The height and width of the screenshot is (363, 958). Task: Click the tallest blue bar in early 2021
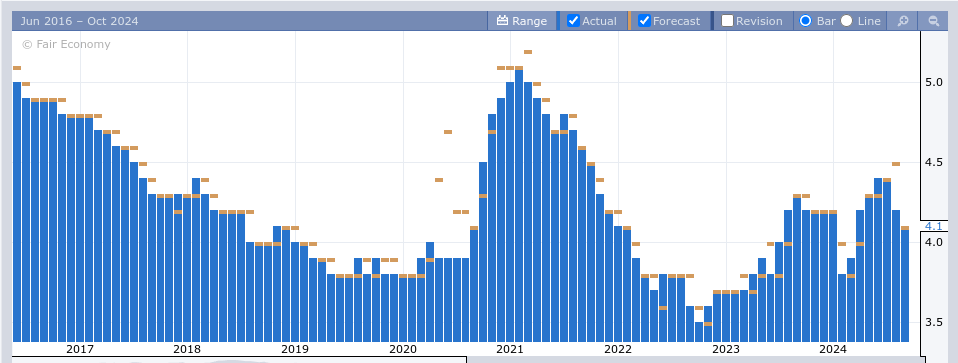click(519, 206)
